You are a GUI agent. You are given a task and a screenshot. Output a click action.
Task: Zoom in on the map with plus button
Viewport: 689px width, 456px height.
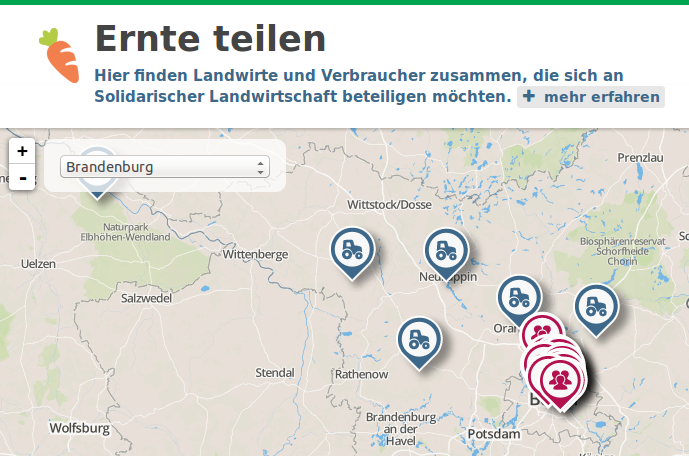[22, 152]
